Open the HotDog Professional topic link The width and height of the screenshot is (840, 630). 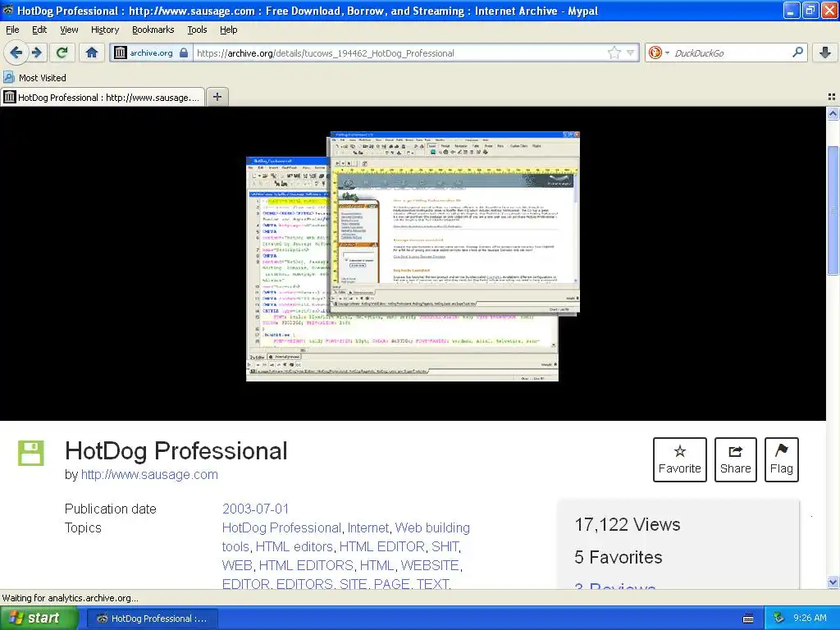tap(282, 527)
